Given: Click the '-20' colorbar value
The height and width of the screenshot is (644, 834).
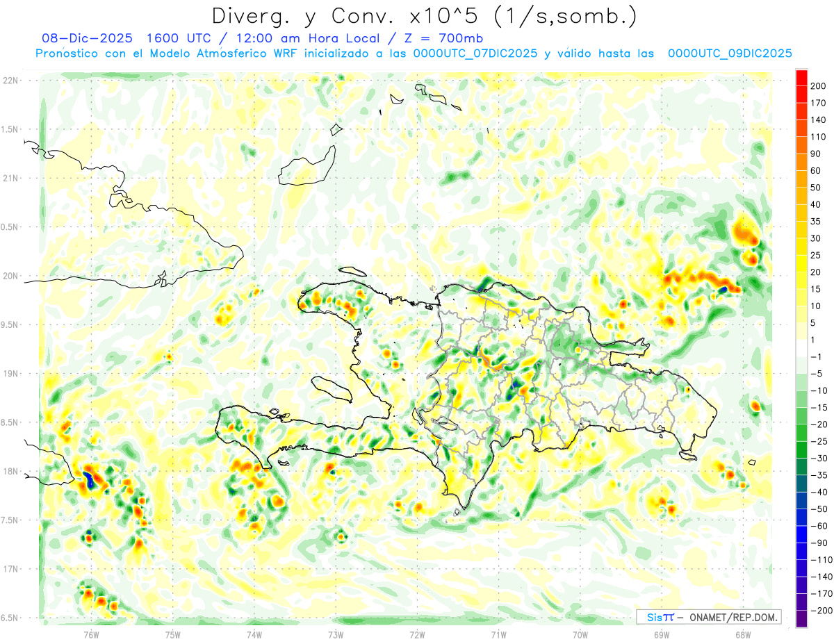Looking at the screenshot, I should coord(818,424).
